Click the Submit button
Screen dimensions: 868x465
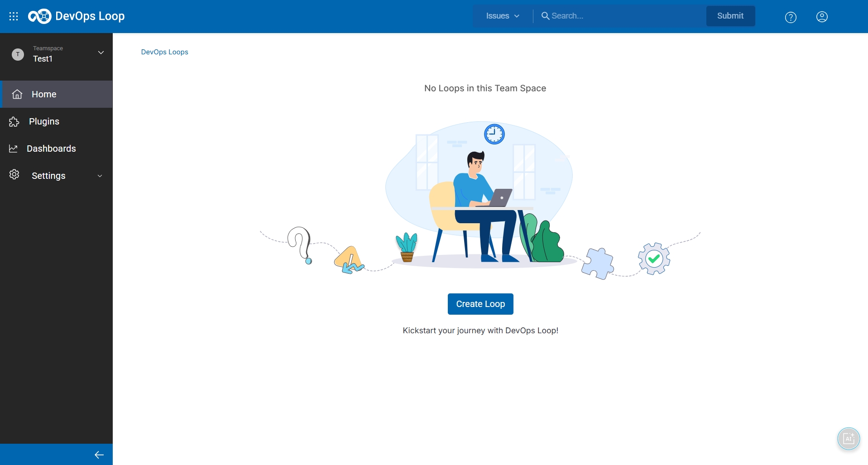[x=730, y=16]
